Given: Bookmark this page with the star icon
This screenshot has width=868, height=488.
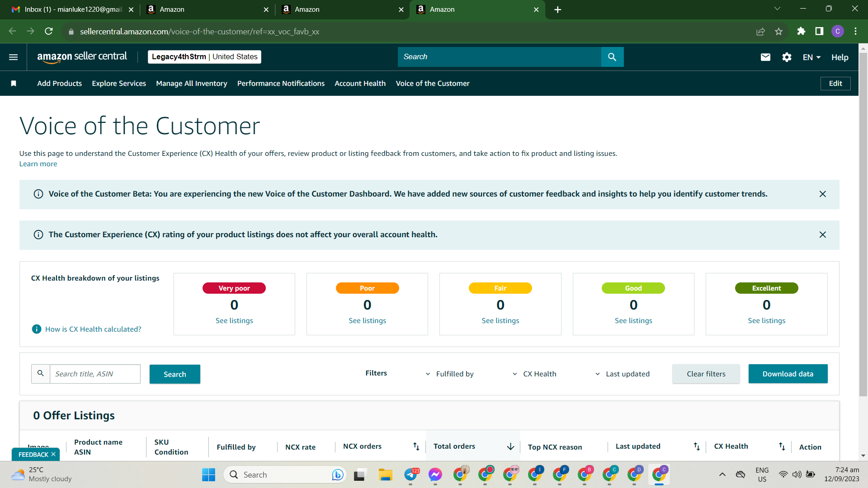Looking at the screenshot, I should click(x=778, y=31).
